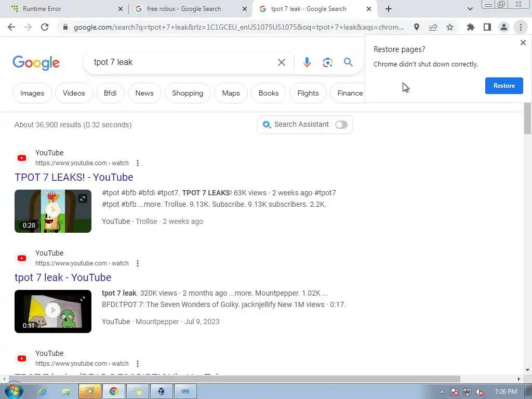Open the tpot 7 leak - YouTube link
Viewport: 532px width, 399px height.
pyautogui.click(x=63, y=277)
